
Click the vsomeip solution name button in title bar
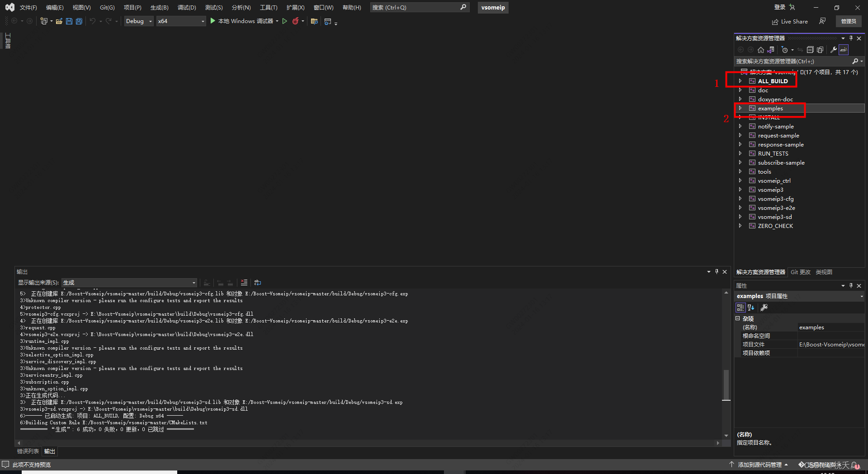[x=493, y=7]
